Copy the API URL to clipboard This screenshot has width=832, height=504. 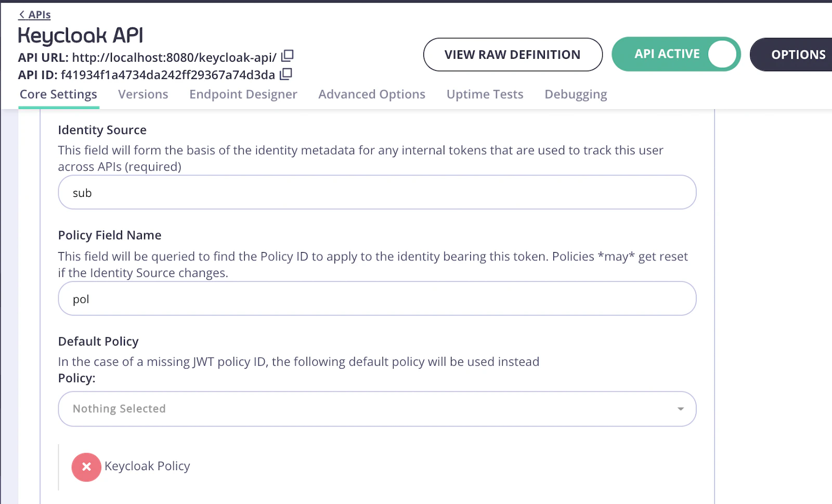tap(288, 56)
